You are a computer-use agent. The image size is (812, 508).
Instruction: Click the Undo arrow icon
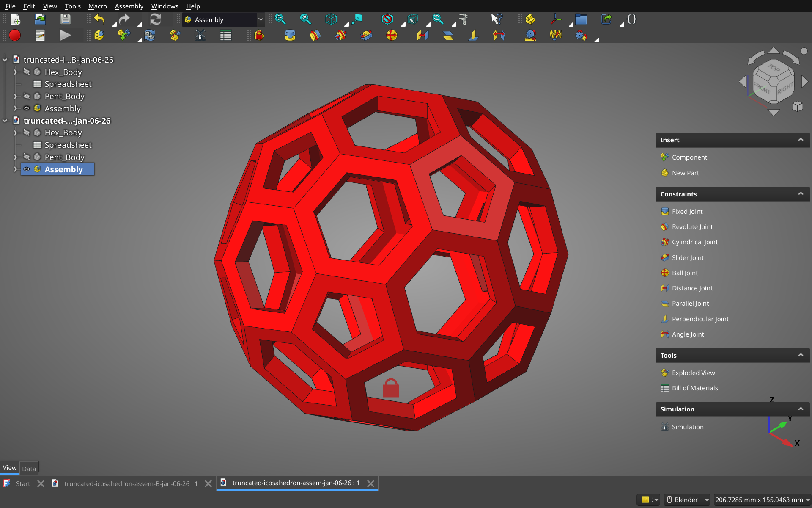click(x=99, y=19)
